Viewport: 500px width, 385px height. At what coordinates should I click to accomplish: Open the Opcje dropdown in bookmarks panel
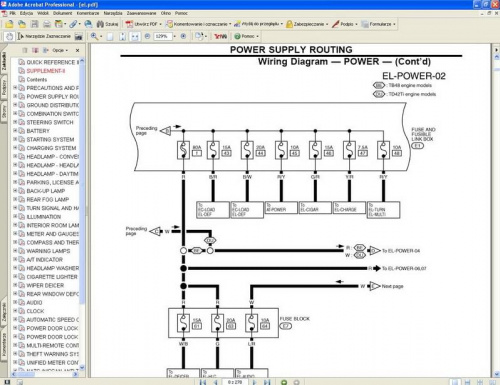point(60,50)
